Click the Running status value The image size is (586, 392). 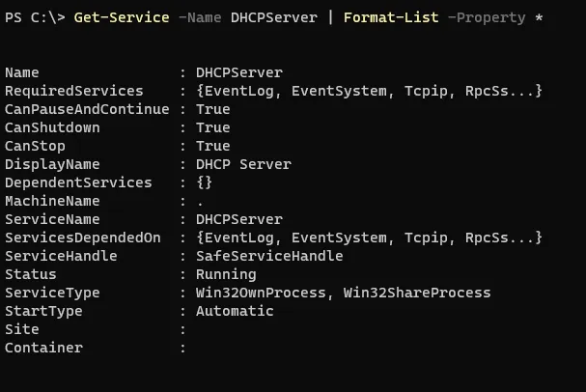tap(225, 274)
